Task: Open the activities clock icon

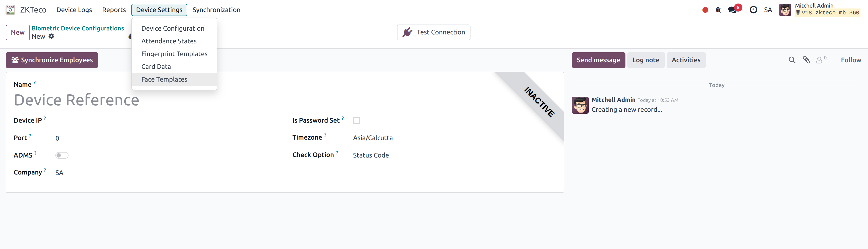Action: pyautogui.click(x=753, y=10)
